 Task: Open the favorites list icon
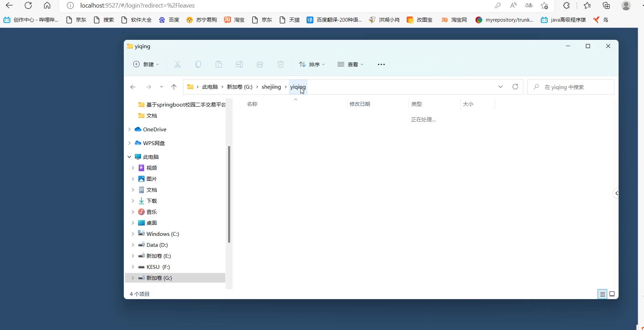pyautogui.click(x=587, y=5)
